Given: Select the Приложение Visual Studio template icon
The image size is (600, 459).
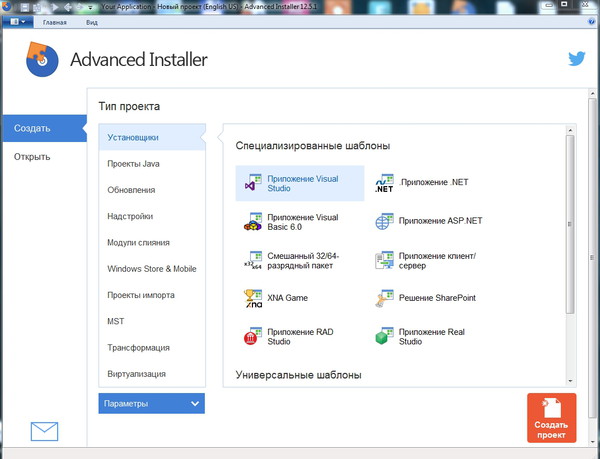Looking at the screenshot, I should click(x=253, y=184).
